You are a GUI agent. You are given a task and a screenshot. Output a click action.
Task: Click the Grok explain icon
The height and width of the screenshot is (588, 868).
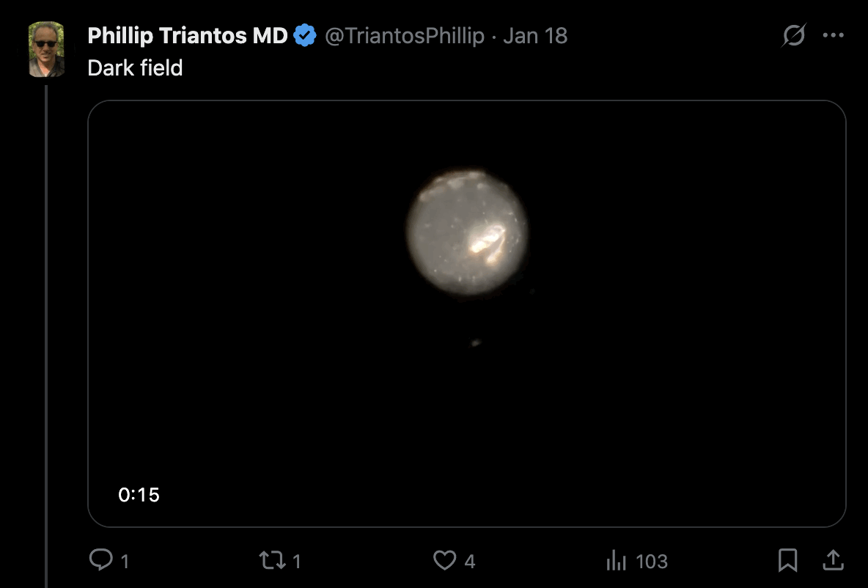tap(793, 36)
